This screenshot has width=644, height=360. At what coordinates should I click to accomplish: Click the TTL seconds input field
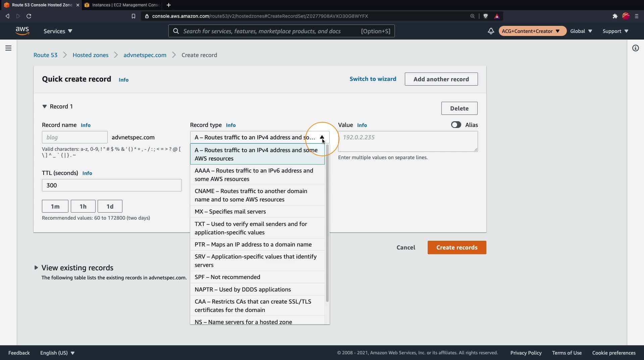coord(112,185)
